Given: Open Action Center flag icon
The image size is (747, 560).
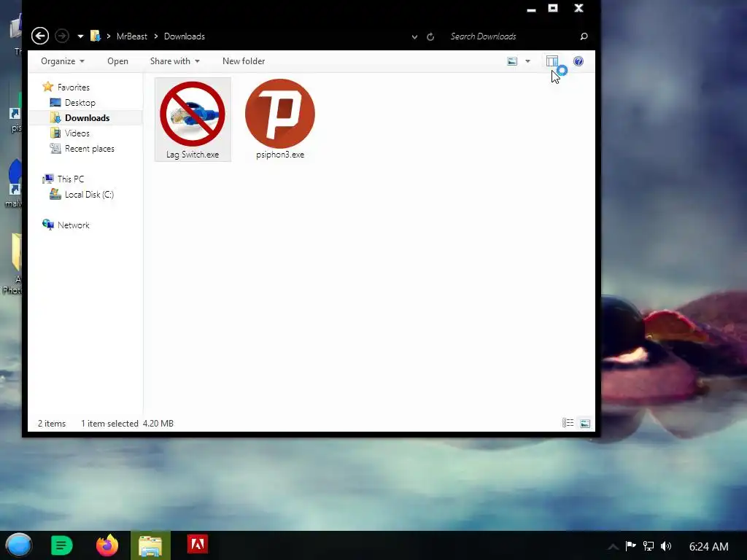Looking at the screenshot, I should coord(631,545).
